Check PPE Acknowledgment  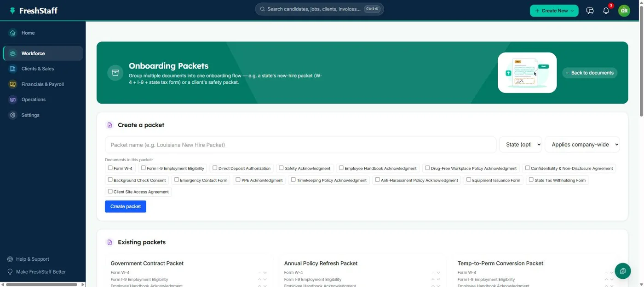[x=238, y=180]
